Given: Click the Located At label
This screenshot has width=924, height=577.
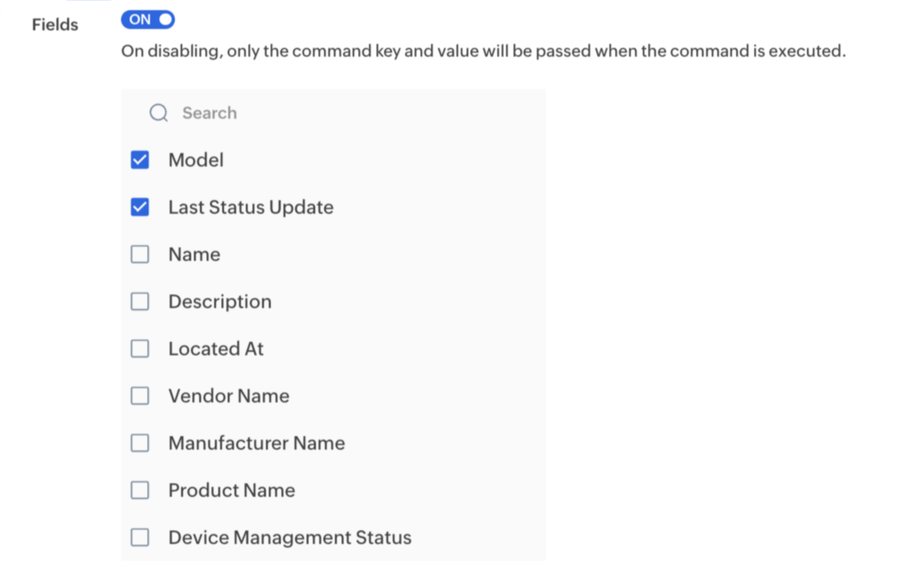Looking at the screenshot, I should click(x=216, y=348).
